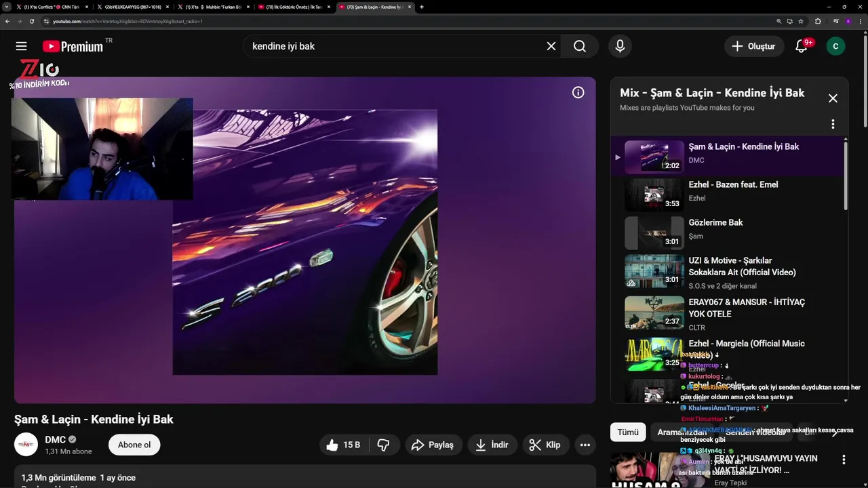Select Tümü filter chip
Screen dimensions: 868x488
pos(628,432)
